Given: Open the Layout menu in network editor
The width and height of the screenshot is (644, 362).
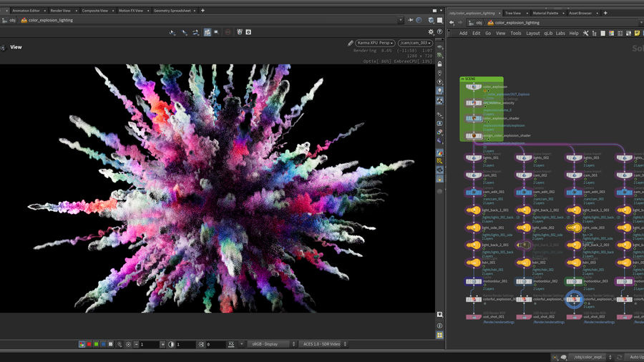Looking at the screenshot, I should (533, 33).
